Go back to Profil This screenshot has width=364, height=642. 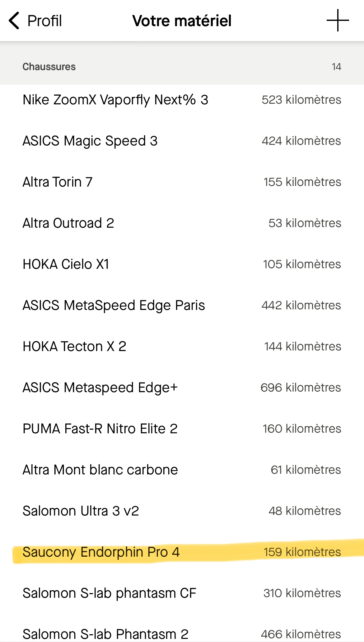pos(44,21)
